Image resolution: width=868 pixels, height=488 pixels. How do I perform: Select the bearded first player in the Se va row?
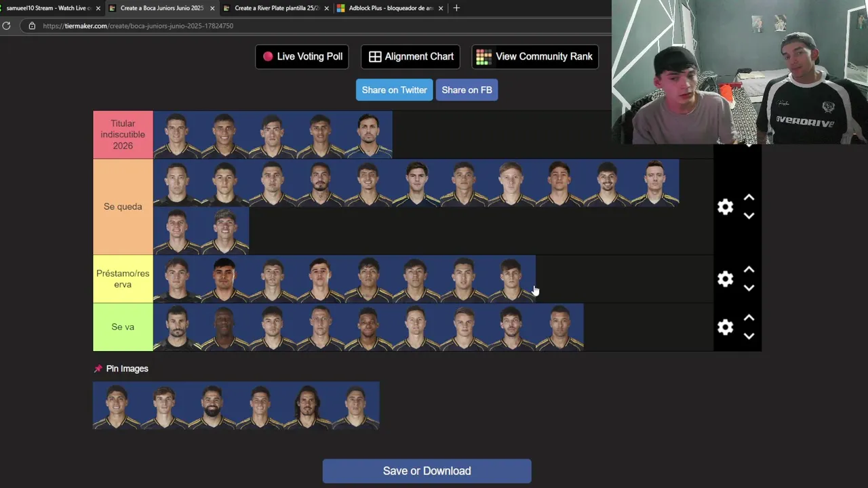(x=177, y=327)
